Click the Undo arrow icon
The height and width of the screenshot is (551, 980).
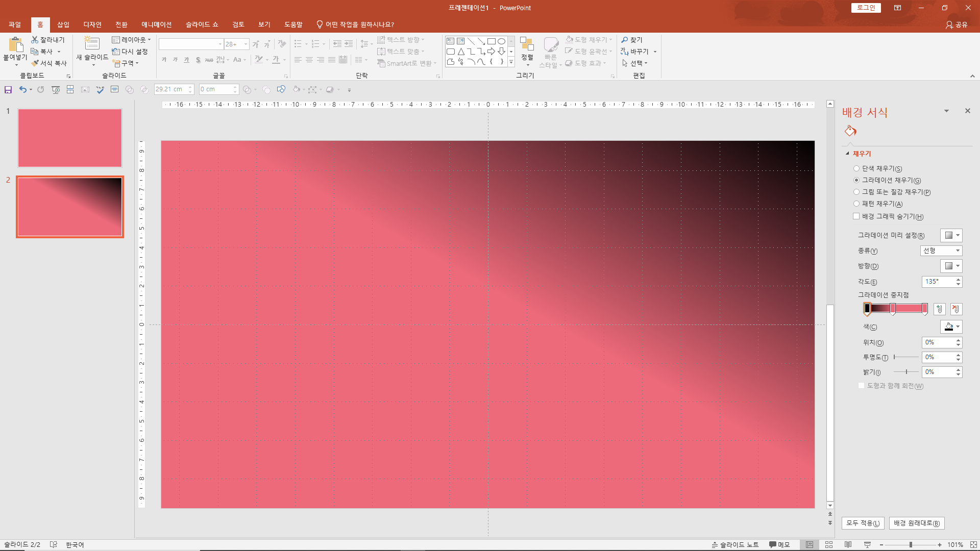pos(22,90)
